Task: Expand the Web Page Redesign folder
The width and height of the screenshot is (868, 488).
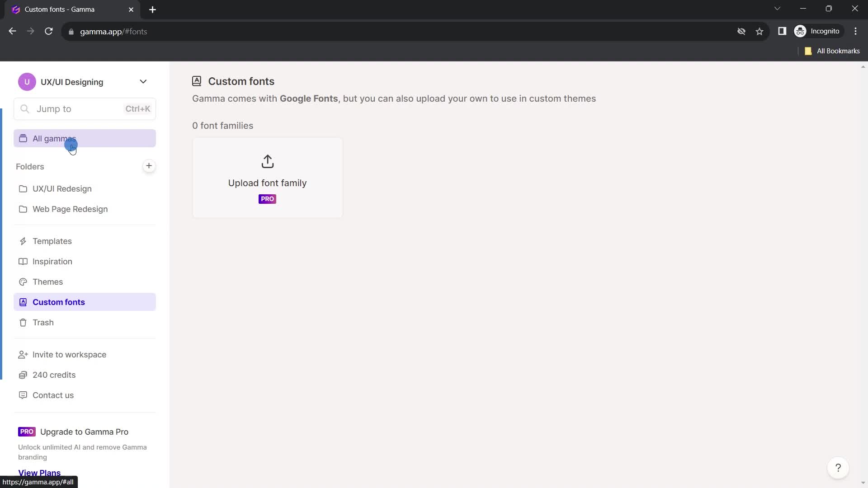Action: click(x=70, y=209)
